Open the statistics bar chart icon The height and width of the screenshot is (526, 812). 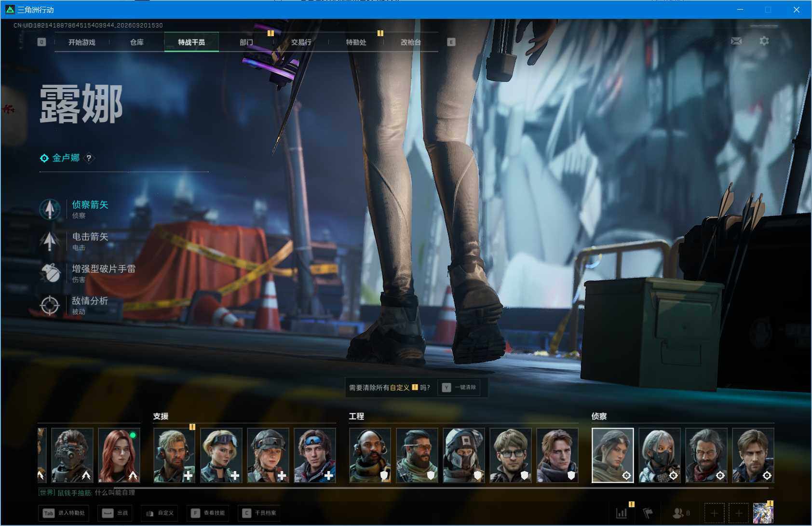pyautogui.click(x=622, y=513)
